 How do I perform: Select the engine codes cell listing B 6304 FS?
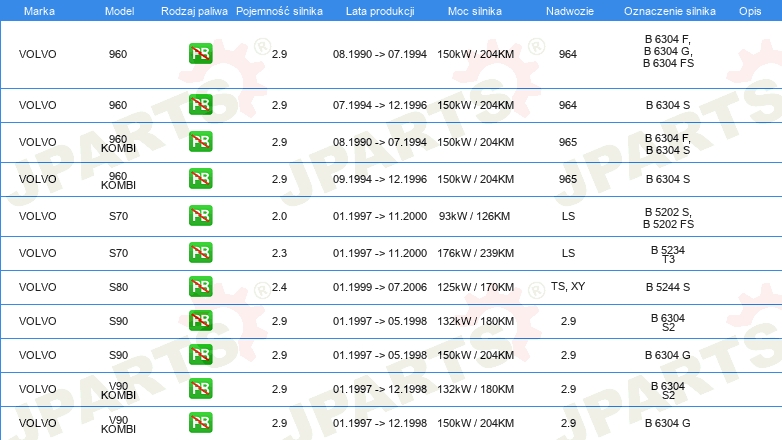point(668,51)
